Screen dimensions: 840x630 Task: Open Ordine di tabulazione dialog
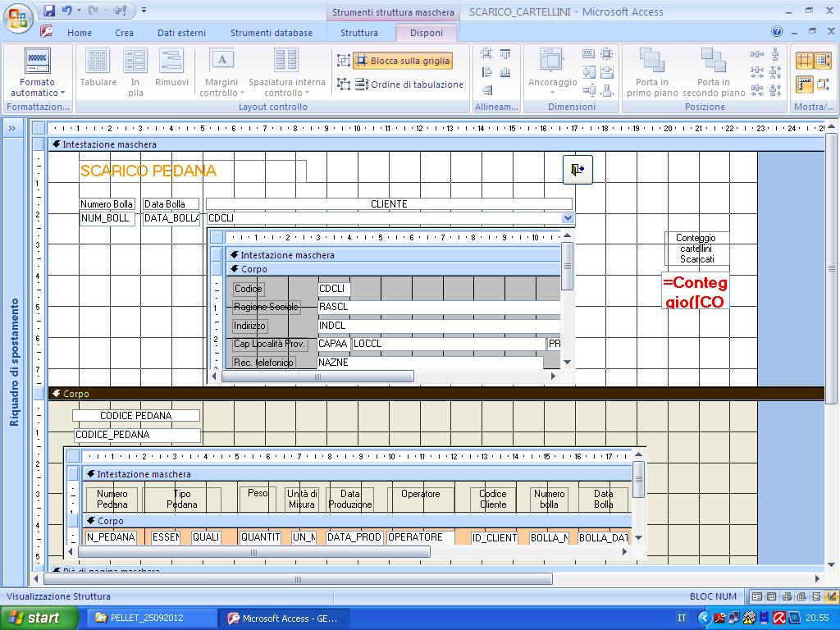tap(409, 84)
